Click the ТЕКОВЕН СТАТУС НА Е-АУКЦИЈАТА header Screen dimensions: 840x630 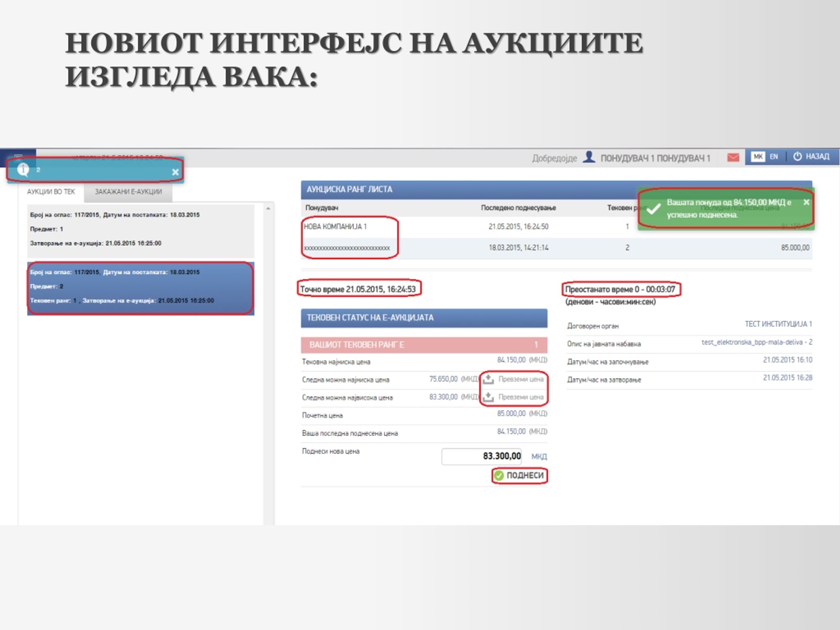point(424,318)
